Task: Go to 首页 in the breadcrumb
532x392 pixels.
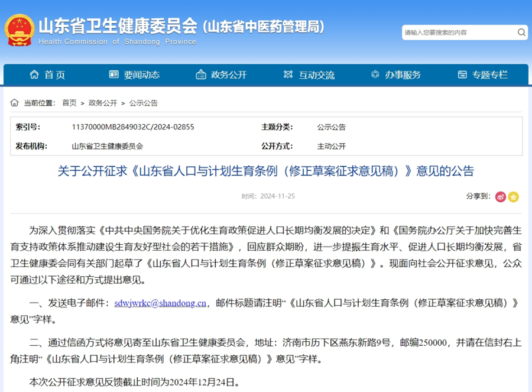Action: (70, 103)
